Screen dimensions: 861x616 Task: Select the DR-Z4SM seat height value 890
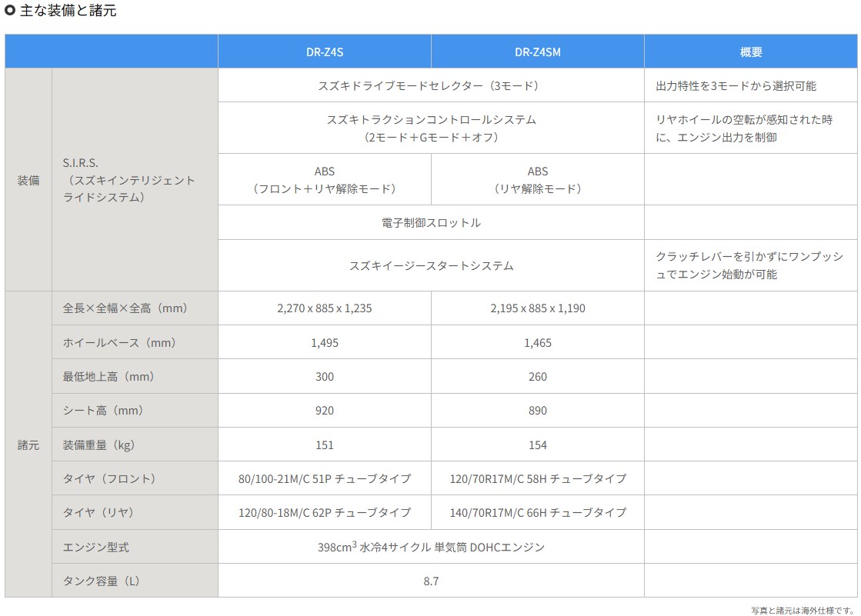coord(537,411)
